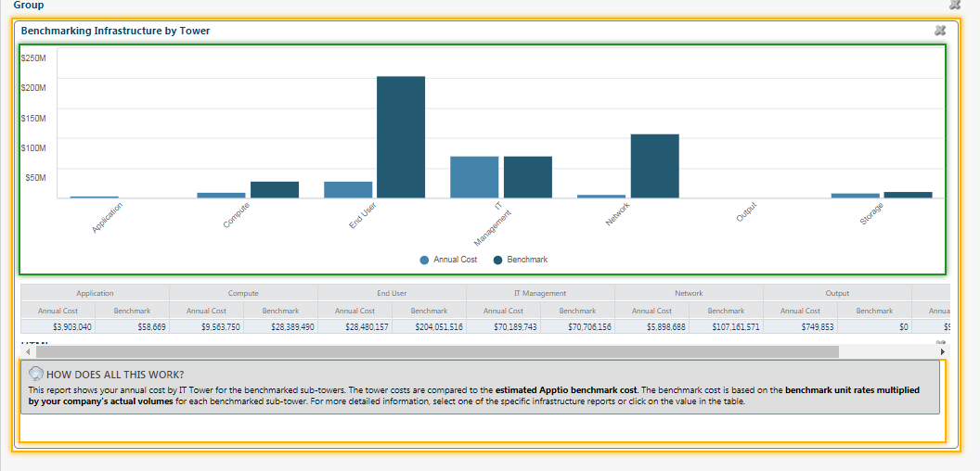
Task: Click the End User Benchmark bar in chart
Action: 401,137
